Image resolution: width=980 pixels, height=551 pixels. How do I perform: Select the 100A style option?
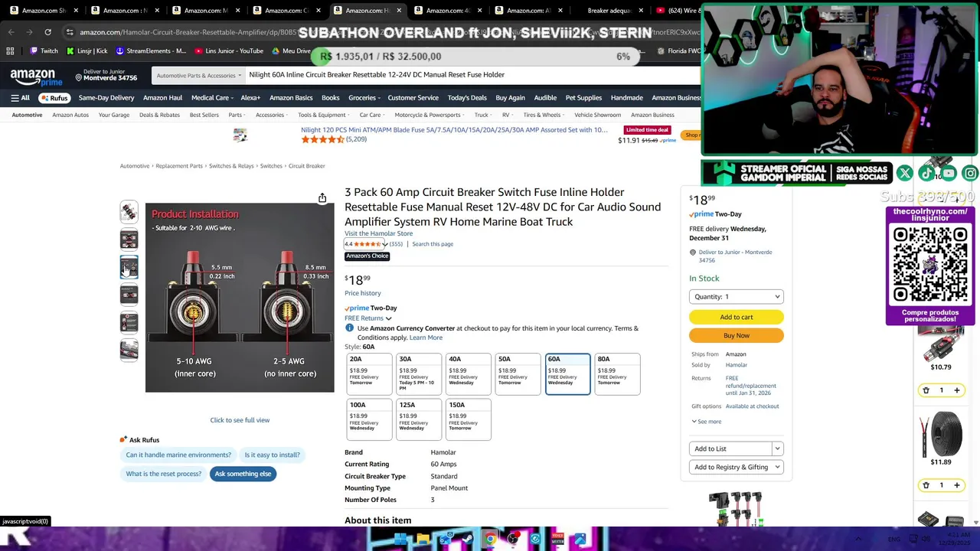pos(368,419)
